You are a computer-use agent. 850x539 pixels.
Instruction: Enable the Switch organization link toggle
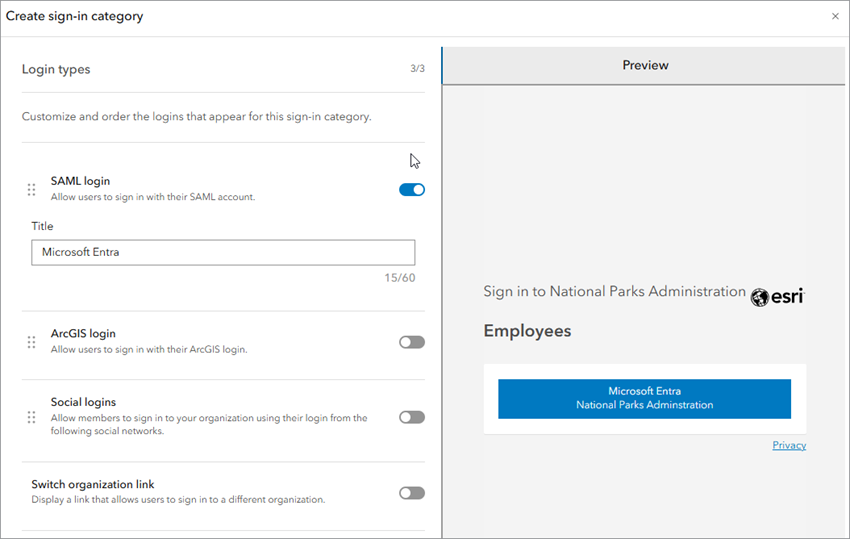tap(412, 493)
